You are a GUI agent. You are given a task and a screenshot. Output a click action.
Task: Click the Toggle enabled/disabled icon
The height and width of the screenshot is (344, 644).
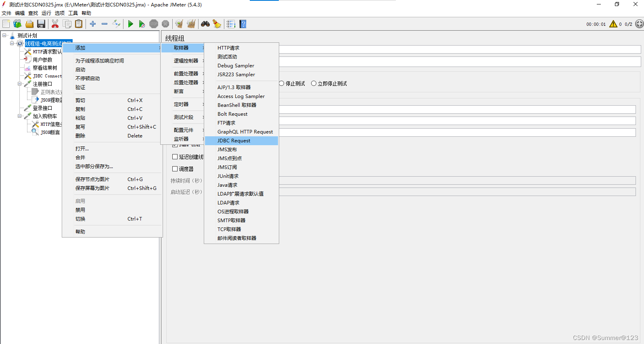[116, 24]
